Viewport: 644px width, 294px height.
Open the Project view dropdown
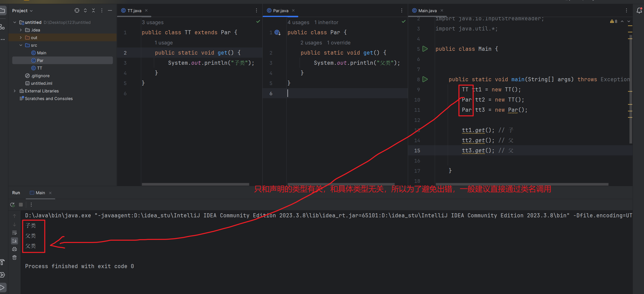point(22,11)
